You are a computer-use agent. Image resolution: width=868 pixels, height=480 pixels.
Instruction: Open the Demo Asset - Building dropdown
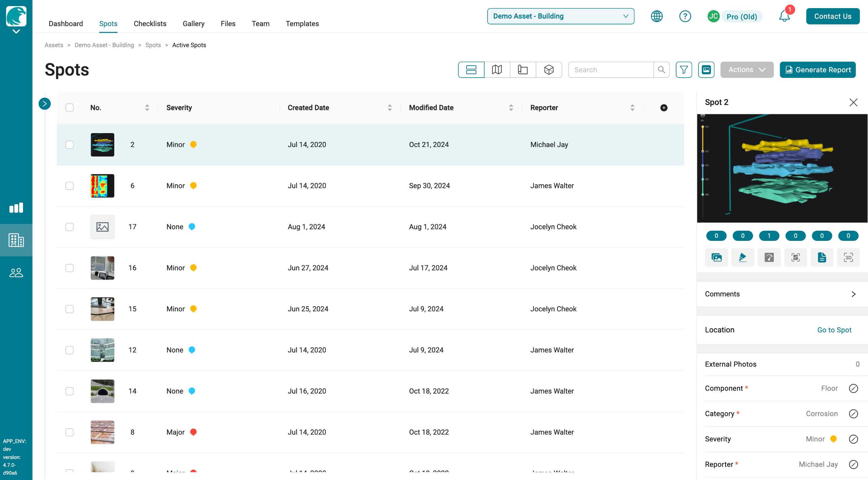point(560,16)
